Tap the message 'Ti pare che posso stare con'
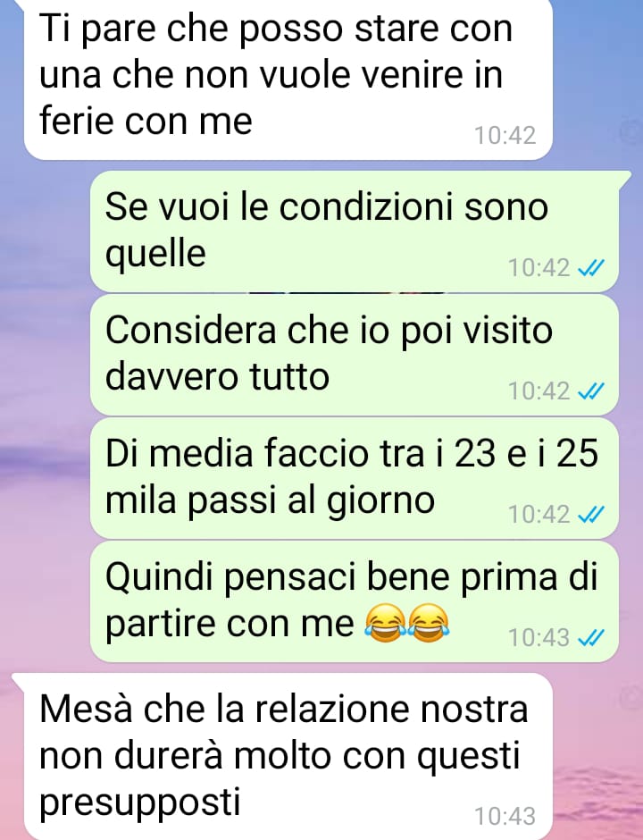643x840 pixels. (x=288, y=78)
